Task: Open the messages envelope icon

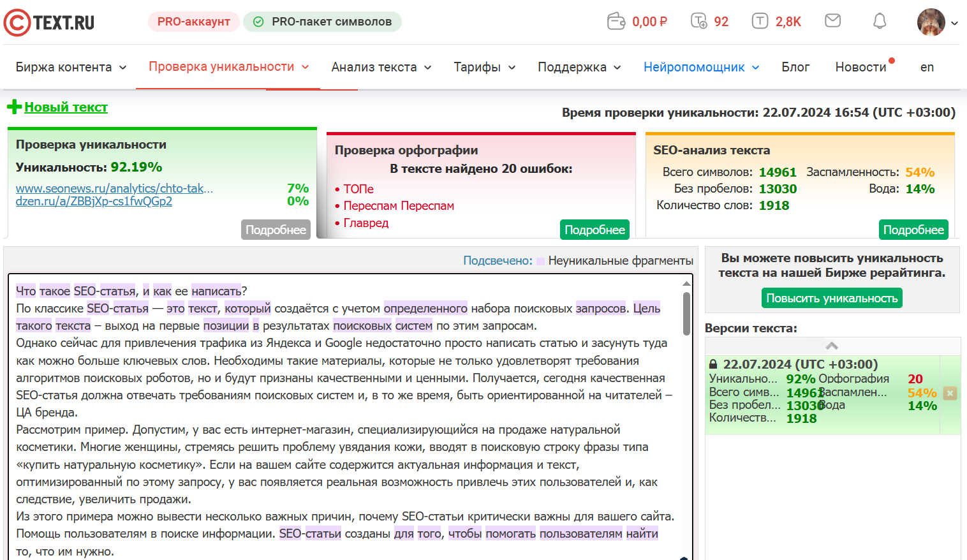Action: 832,21
